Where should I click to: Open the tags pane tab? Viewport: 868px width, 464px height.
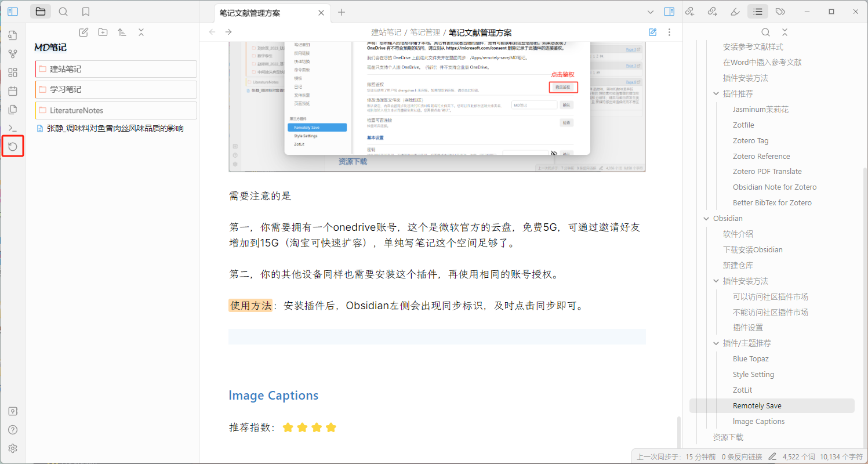coord(780,11)
